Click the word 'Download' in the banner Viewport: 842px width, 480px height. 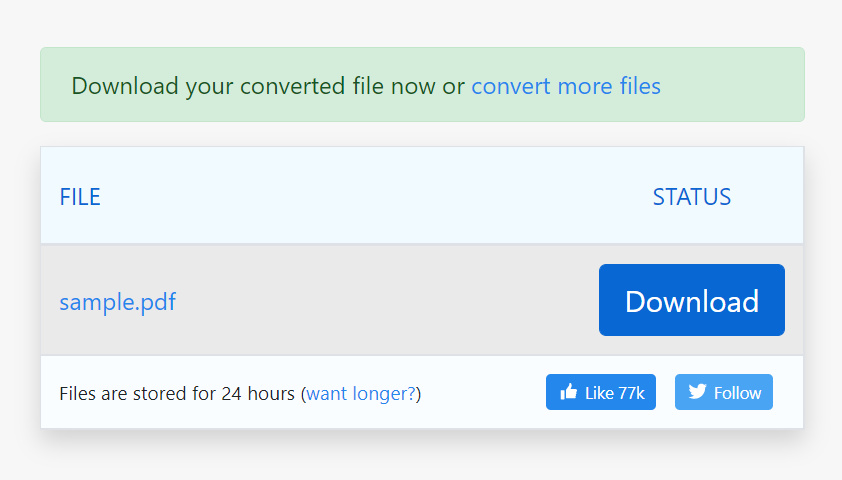point(125,86)
